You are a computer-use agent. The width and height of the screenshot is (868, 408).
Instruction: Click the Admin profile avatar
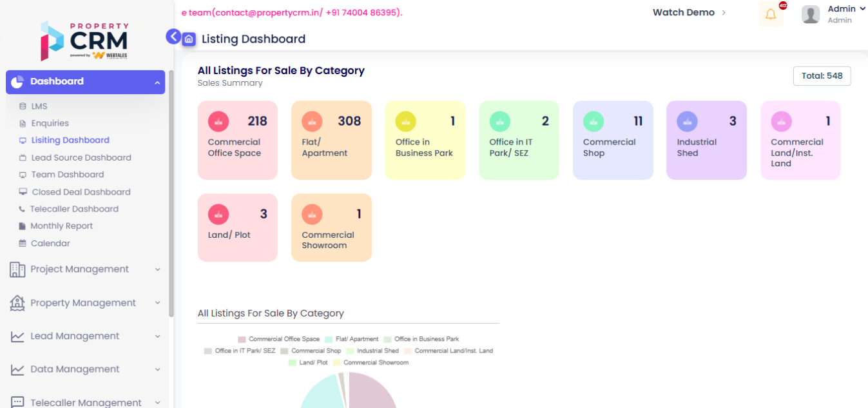tap(811, 14)
